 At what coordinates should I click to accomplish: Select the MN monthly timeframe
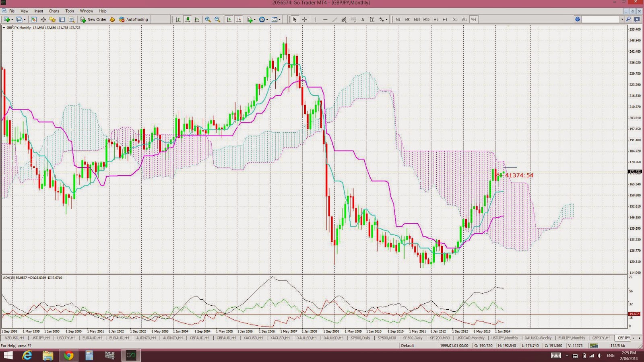(x=473, y=19)
